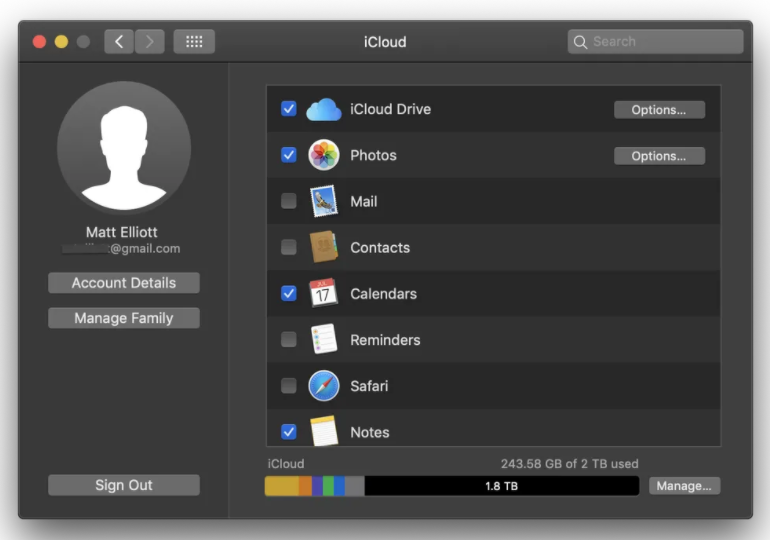Click the Contacts label text
This screenshot has height=540, width=770.
[380, 247]
